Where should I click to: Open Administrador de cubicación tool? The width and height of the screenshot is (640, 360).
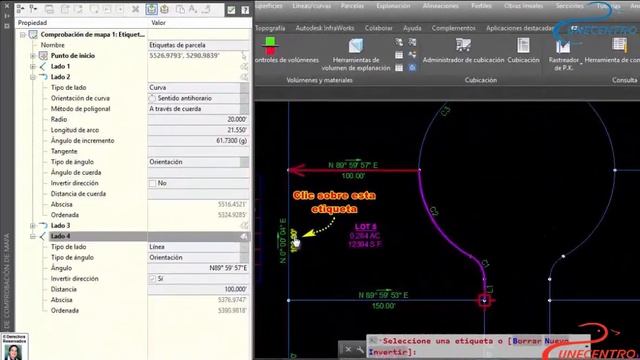tap(463, 50)
